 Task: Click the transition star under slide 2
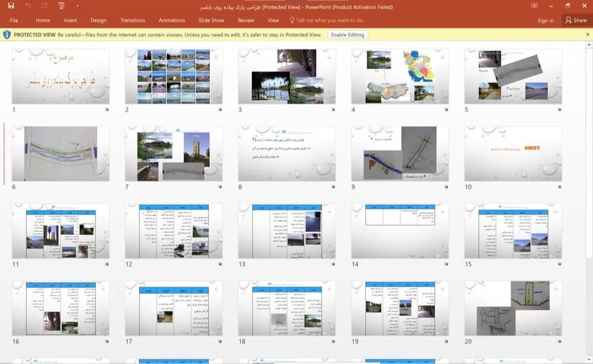pyautogui.click(x=220, y=110)
